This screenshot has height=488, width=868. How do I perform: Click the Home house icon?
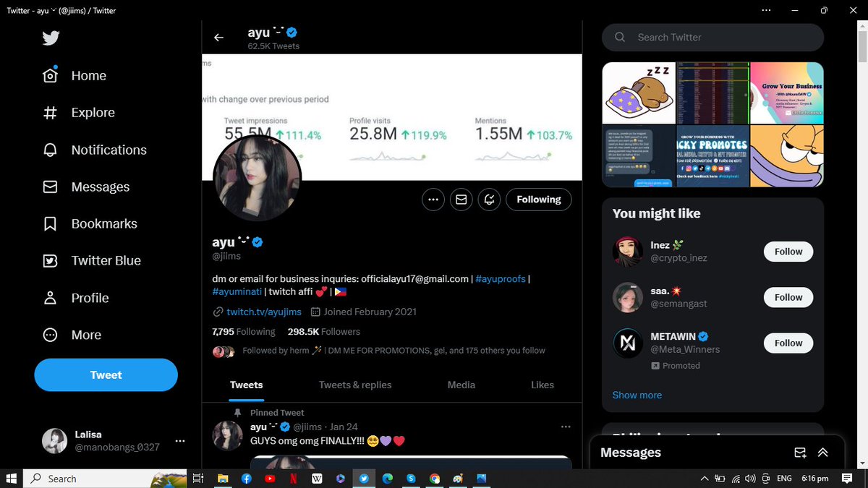point(50,76)
